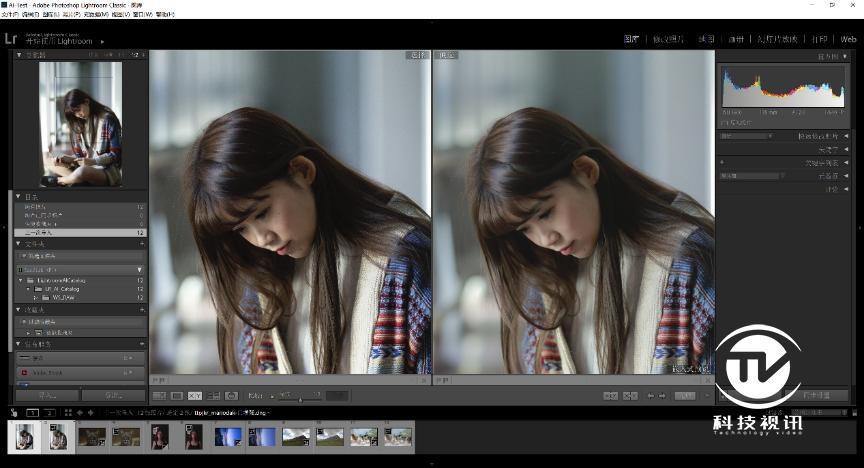The height and width of the screenshot is (468, 864).
Task: Go back using filmstrip left arrow
Action: [x=79, y=412]
